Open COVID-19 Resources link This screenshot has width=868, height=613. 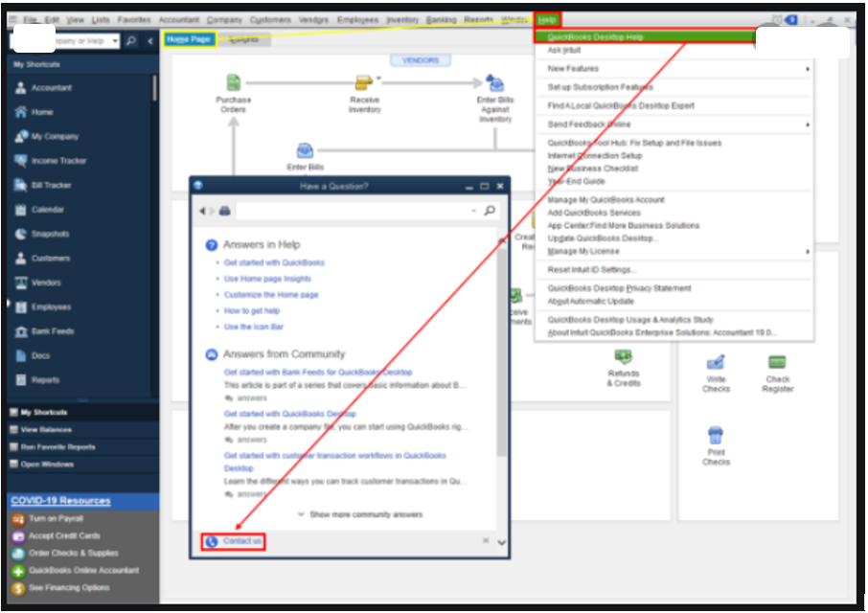coord(61,501)
